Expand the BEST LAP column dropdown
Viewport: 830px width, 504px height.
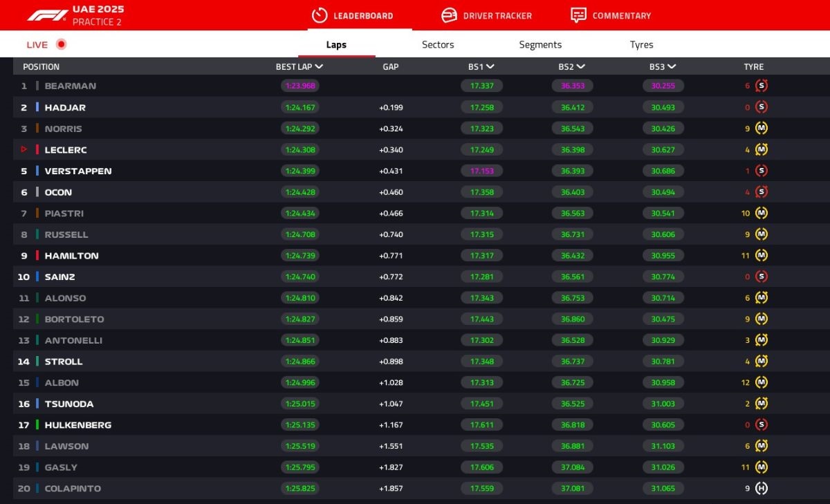(319, 67)
